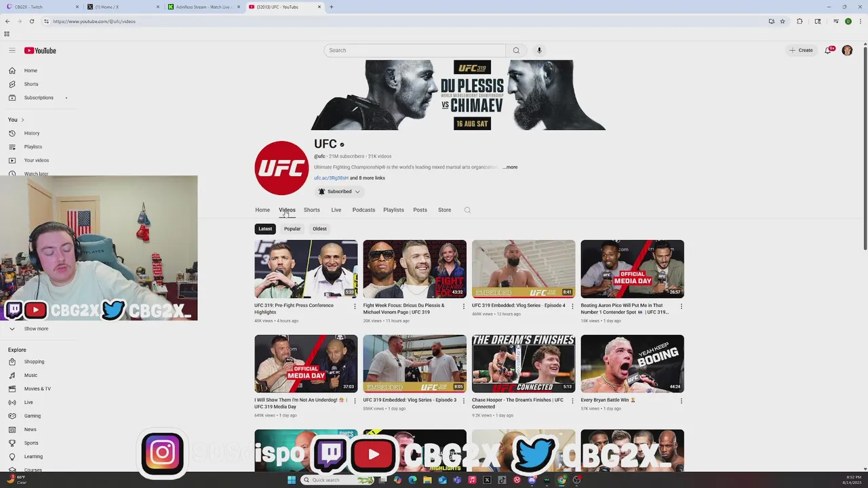
Task: Switch to AdinRoss Stream browser tab
Action: tap(203, 7)
